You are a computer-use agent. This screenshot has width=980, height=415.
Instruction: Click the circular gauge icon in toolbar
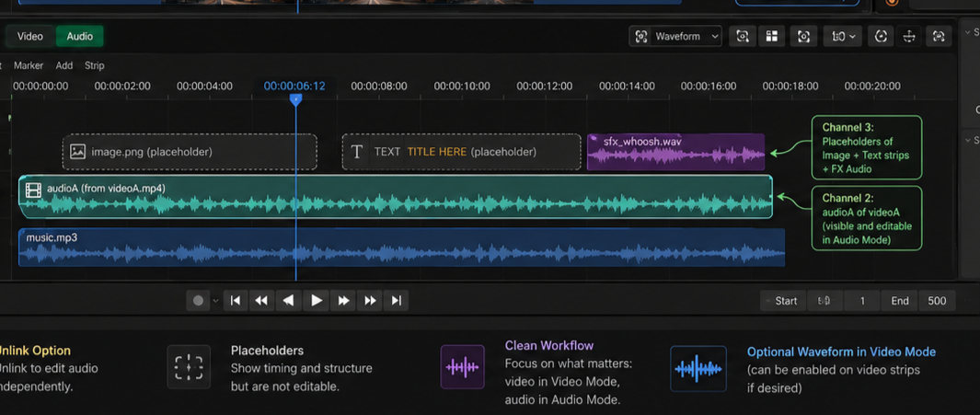pos(881,36)
